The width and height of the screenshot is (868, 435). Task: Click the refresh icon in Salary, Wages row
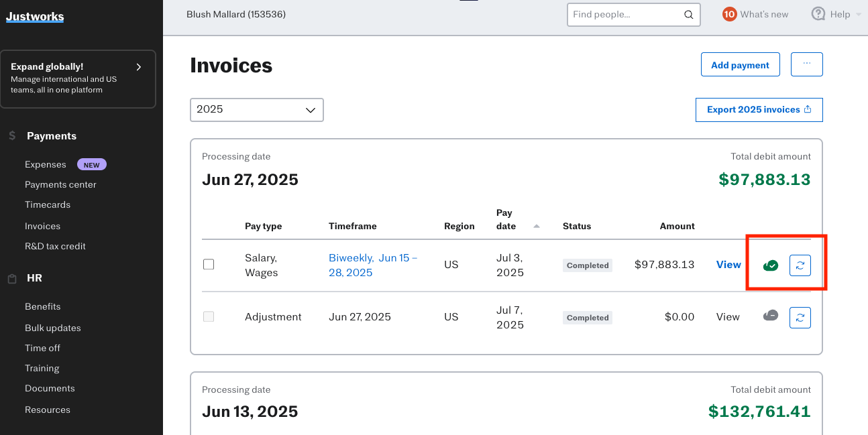(800, 265)
